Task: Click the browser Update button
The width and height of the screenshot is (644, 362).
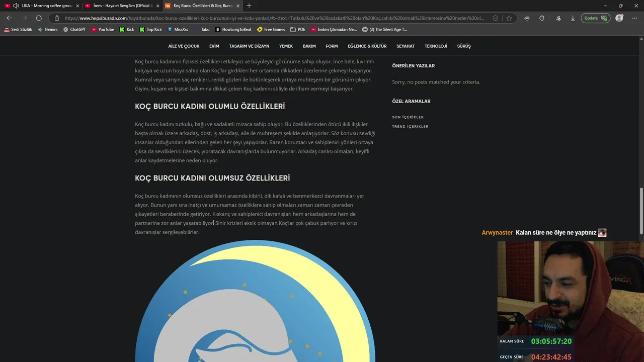Action: [x=596, y=18]
